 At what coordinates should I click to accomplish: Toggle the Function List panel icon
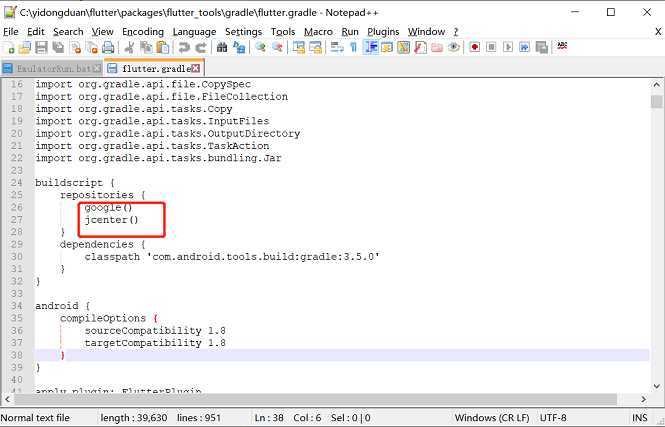point(420,47)
